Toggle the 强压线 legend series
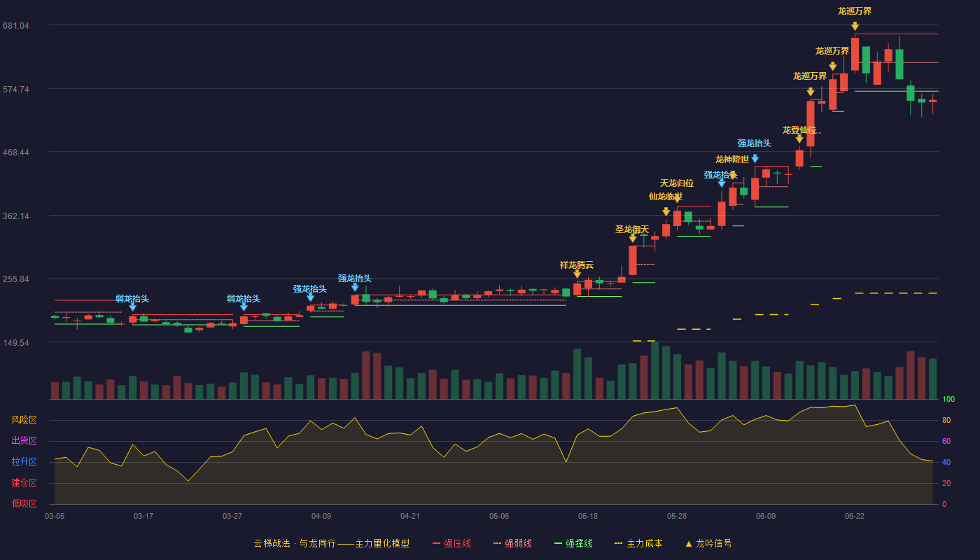Image resolution: width=980 pixels, height=560 pixels. pyautogui.click(x=451, y=543)
